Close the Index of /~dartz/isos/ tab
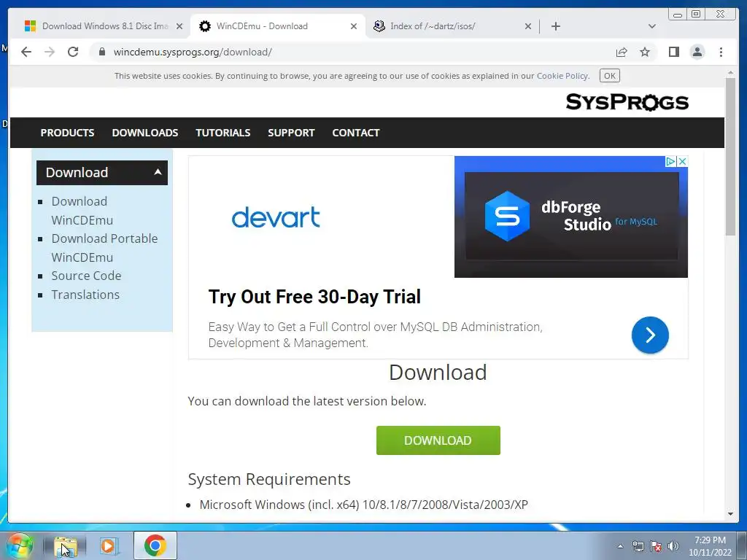747x560 pixels. click(528, 26)
